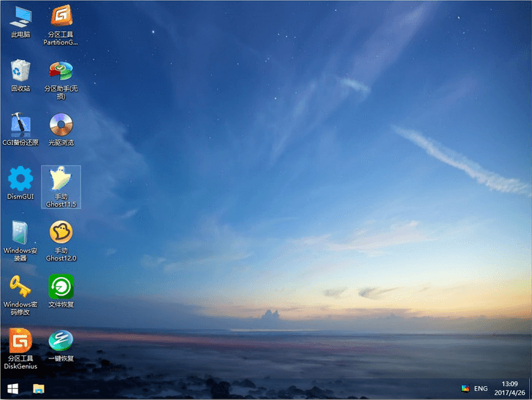Open the 文件恢复 file recovery tool
The image size is (532, 400).
point(61,286)
